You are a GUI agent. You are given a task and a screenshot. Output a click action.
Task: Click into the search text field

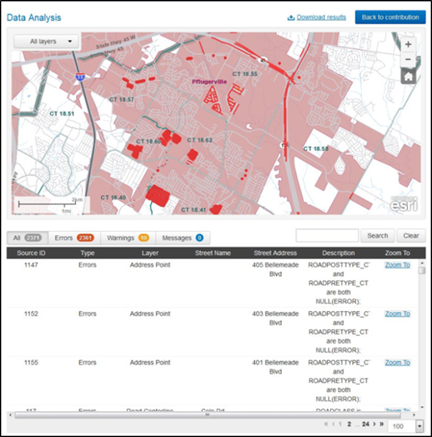[327, 236]
